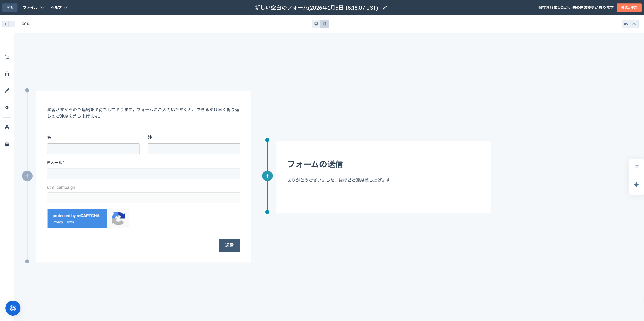Open the logic blocks sidebar icon
This screenshot has width=644, height=321.
coord(7,74)
